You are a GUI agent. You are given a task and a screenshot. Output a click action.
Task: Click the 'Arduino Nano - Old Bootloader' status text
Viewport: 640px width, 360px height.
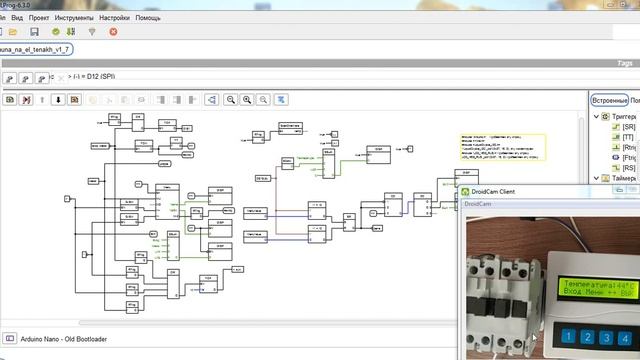click(x=64, y=339)
